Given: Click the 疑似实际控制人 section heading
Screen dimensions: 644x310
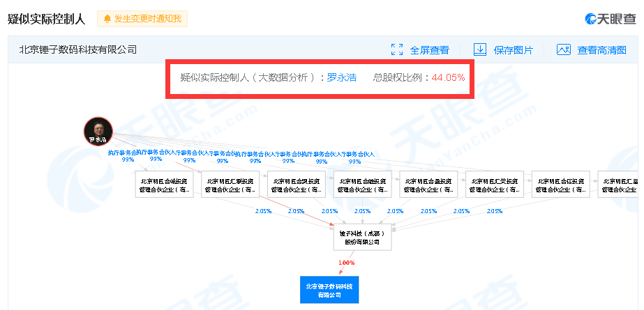Looking at the screenshot, I should pos(47,19).
